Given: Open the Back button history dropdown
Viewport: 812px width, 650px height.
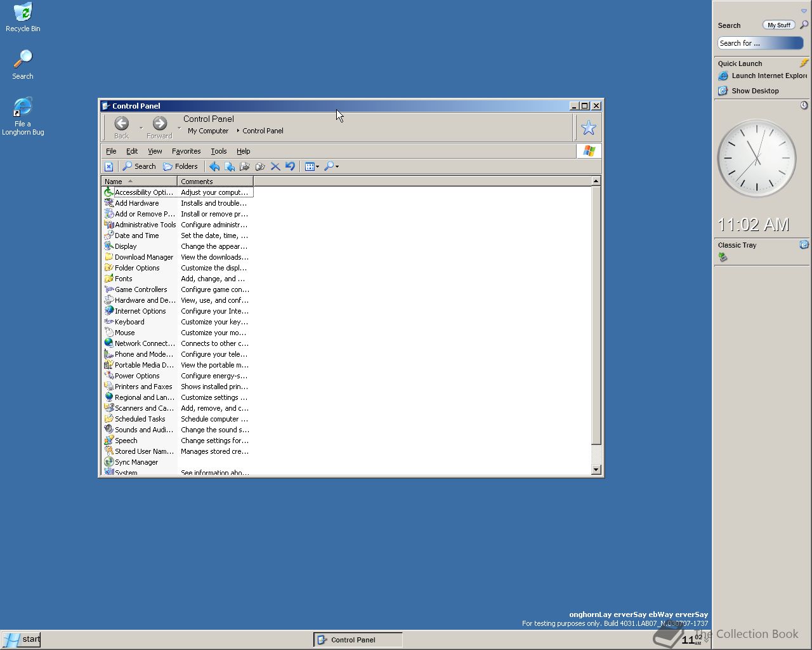Looking at the screenshot, I should [141, 128].
